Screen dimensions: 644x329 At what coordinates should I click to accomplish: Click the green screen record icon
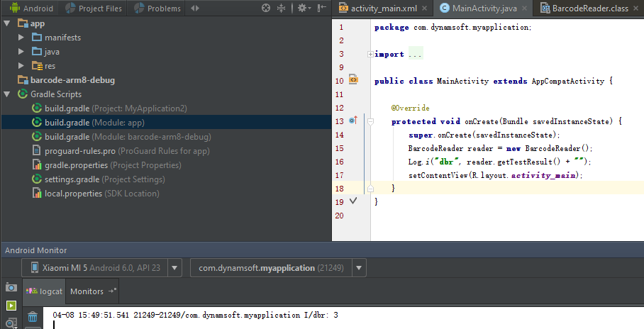[11, 306]
